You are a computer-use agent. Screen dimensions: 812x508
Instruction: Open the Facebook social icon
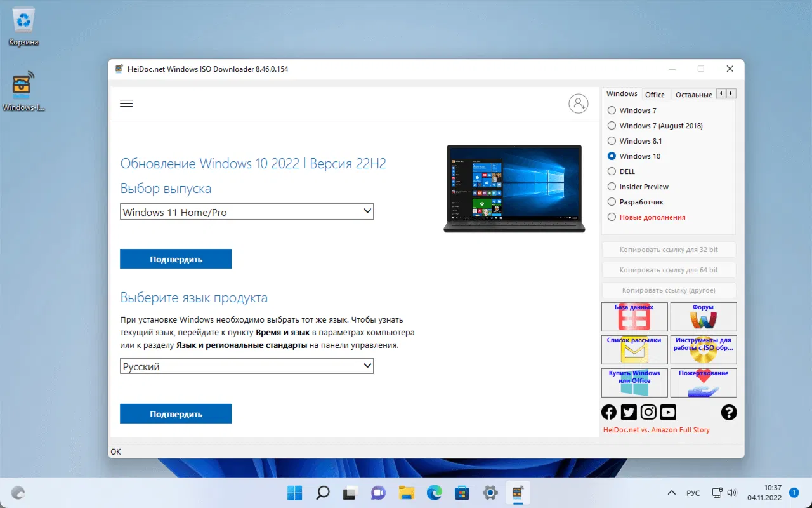click(x=608, y=412)
